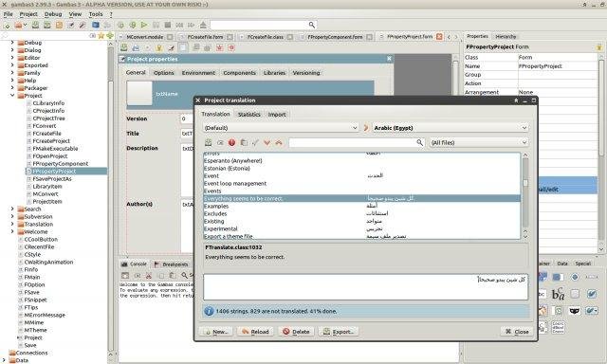The image size is (607, 364).
Task: Select the mask icon control in toolbox
Action: pos(575,311)
